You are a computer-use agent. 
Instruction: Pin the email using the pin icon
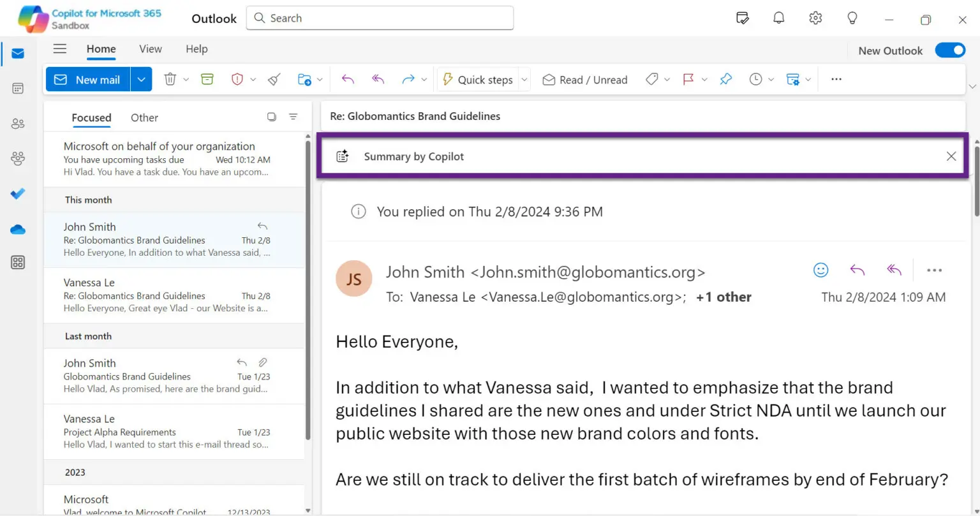point(725,79)
